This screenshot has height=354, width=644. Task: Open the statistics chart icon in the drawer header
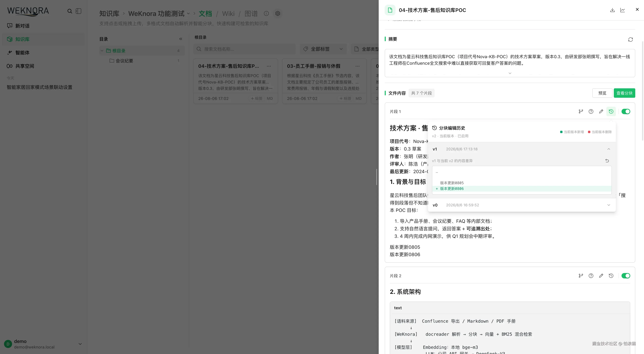tap(623, 10)
